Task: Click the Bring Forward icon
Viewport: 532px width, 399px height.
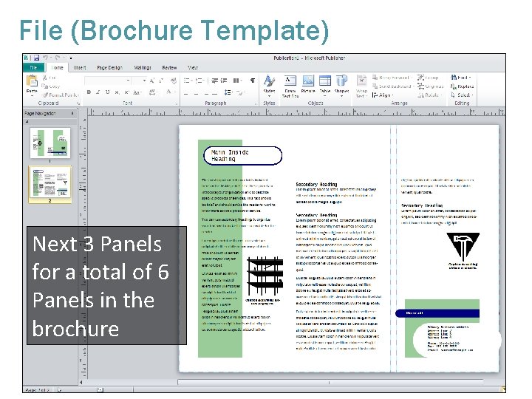Action: (x=375, y=78)
